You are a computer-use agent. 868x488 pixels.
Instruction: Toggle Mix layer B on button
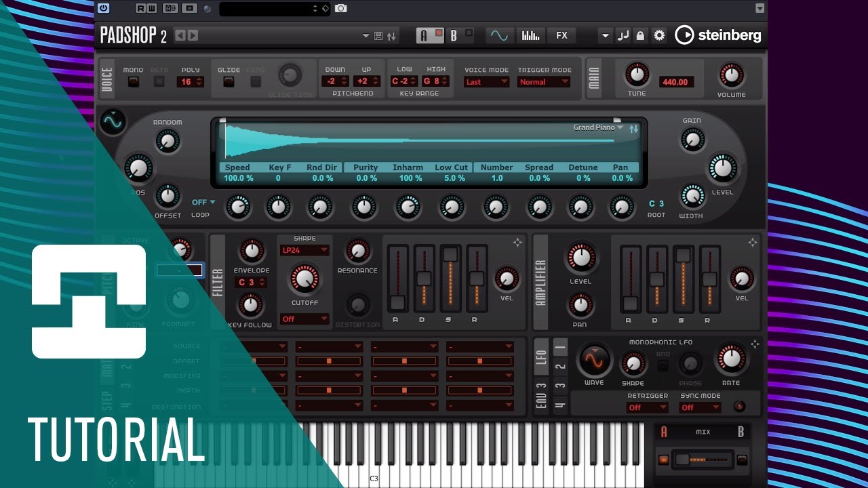click(x=742, y=460)
